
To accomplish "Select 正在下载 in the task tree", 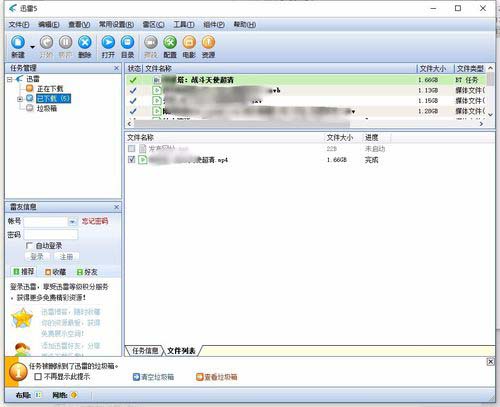I will tap(50, 89).
